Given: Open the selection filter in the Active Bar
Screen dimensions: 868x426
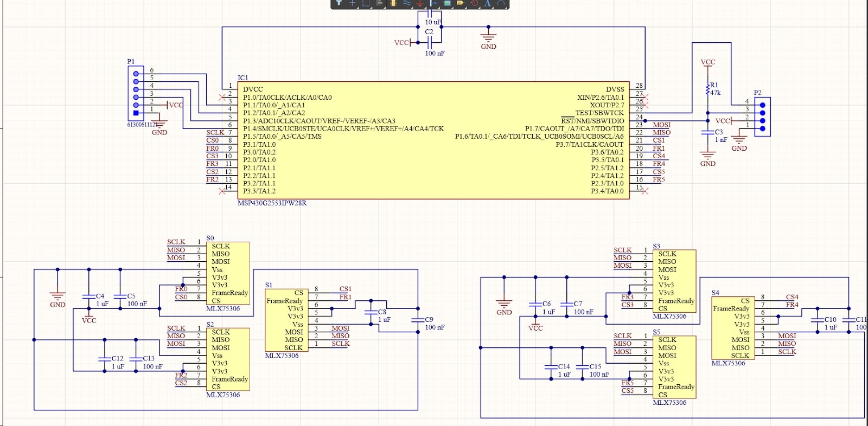Looking at the screenshot, I should coord(339,3).
